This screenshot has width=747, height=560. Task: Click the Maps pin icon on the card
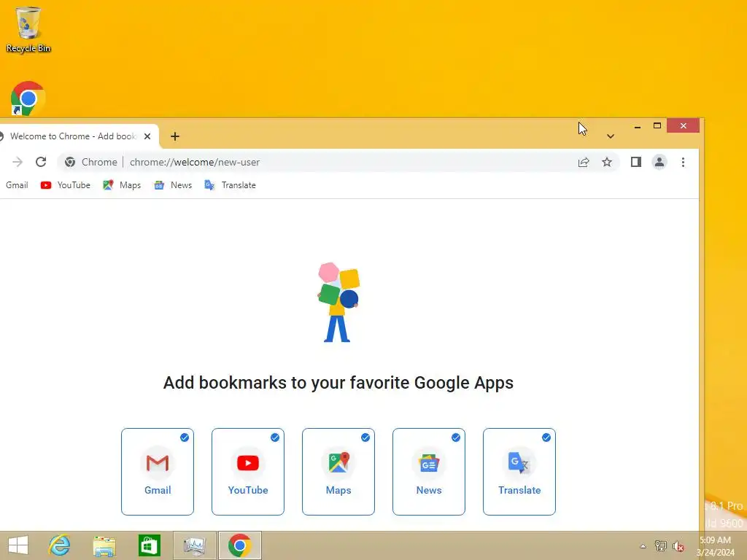coord(338,462)
